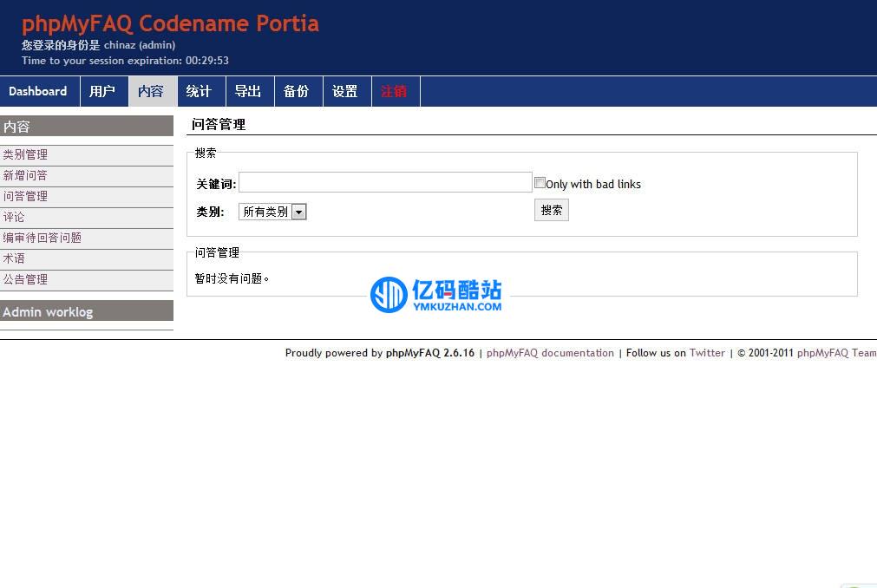Screen dimensions: 877x588
Task: Open the 问答管理 sidebar entry
Action: [25, 196]
